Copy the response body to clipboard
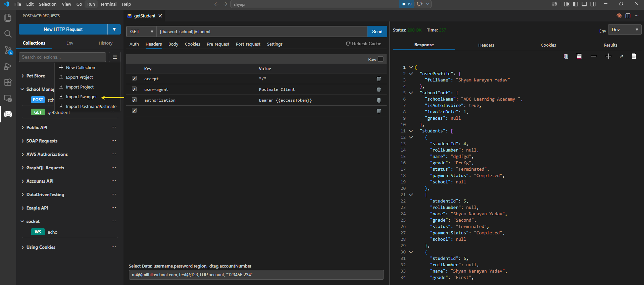The height and width of the screenshot is (285, 644). [566, 56]
